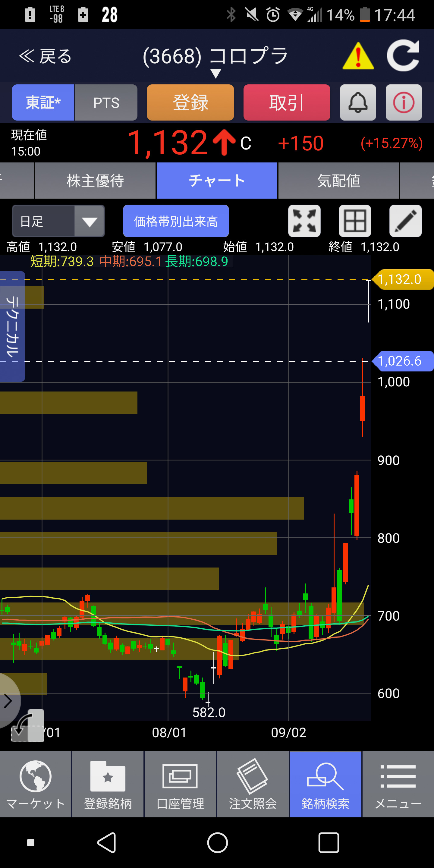Tap the 高値 1,132.0 high value
The image size is (434, 868).
42,247
